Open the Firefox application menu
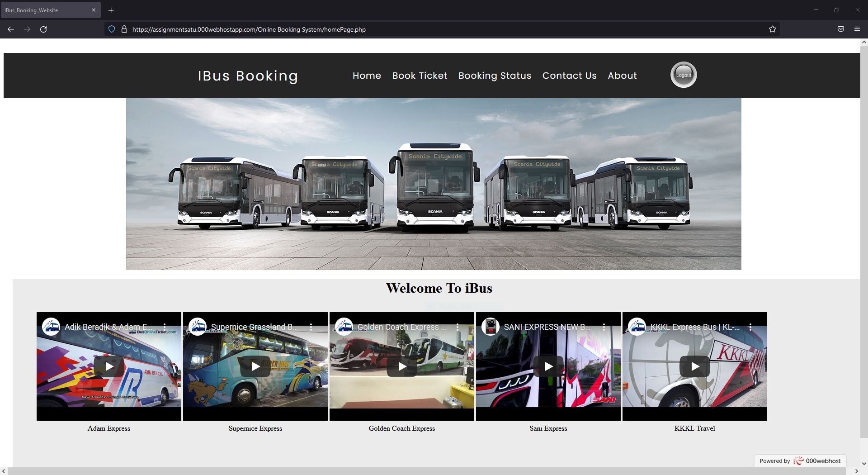Image resolution: width=868 pixels, height=475 pixels. click(x=857, y=29)
